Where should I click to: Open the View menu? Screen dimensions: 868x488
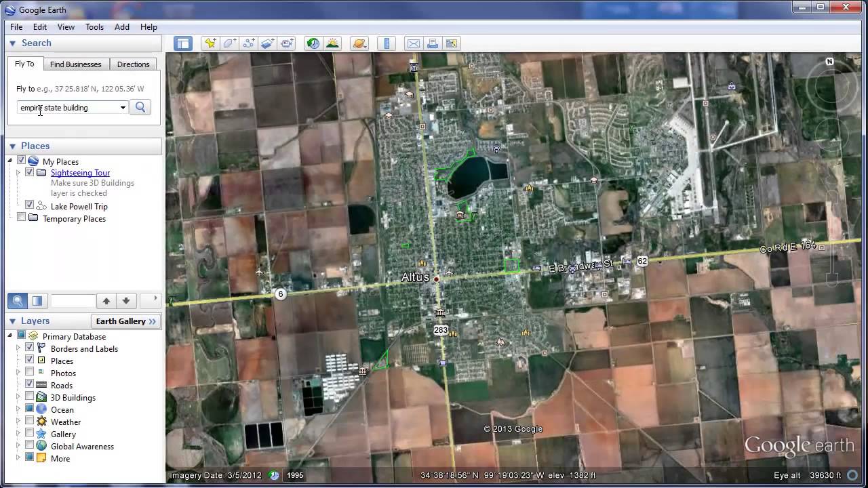click(66, 27)
